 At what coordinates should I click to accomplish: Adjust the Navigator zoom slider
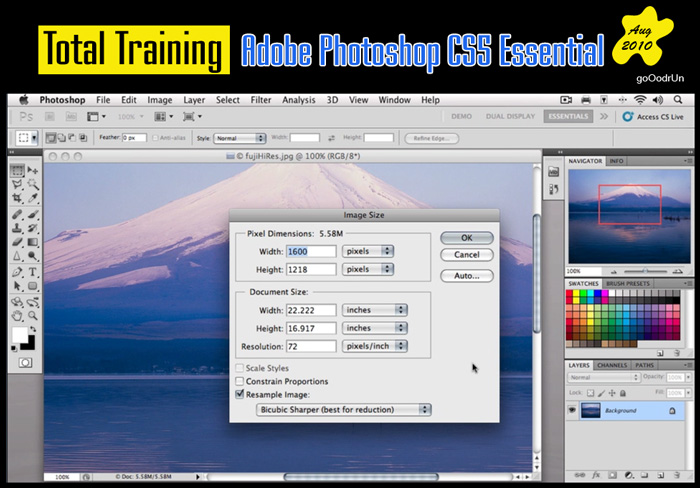pos(645,271)
